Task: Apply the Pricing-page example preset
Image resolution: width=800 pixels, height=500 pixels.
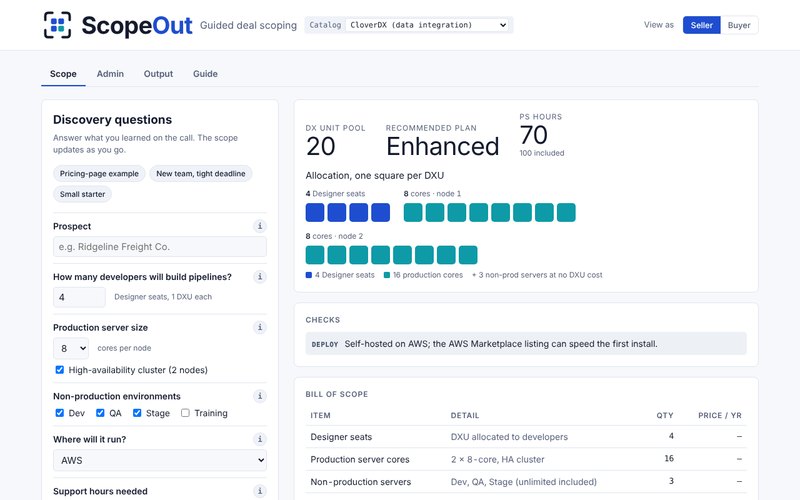Action: (99, 173)
